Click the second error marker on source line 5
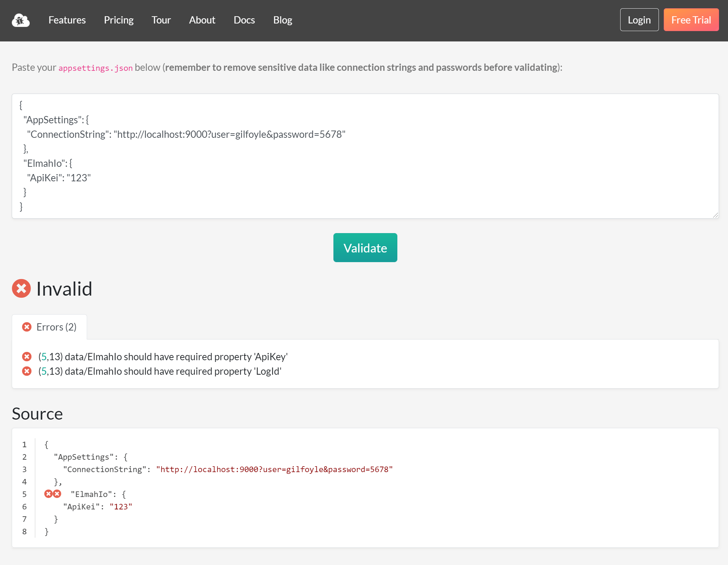 (x=57, y=494)
